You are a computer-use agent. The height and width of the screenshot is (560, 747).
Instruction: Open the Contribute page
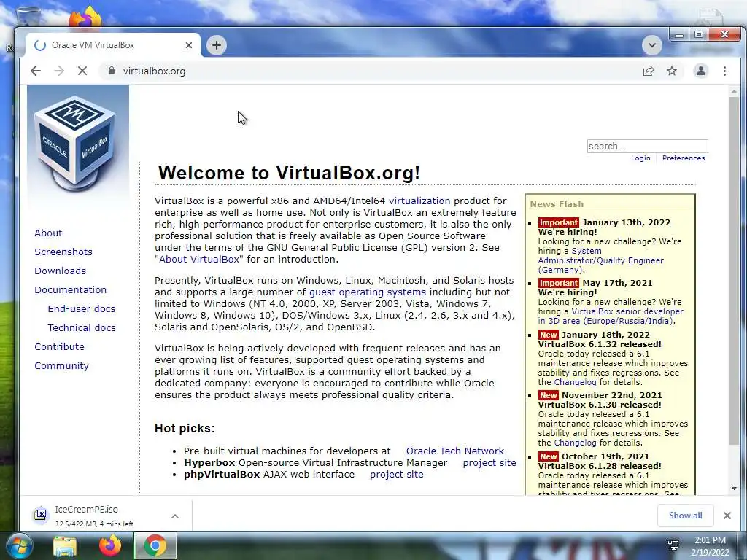(59, 347)
